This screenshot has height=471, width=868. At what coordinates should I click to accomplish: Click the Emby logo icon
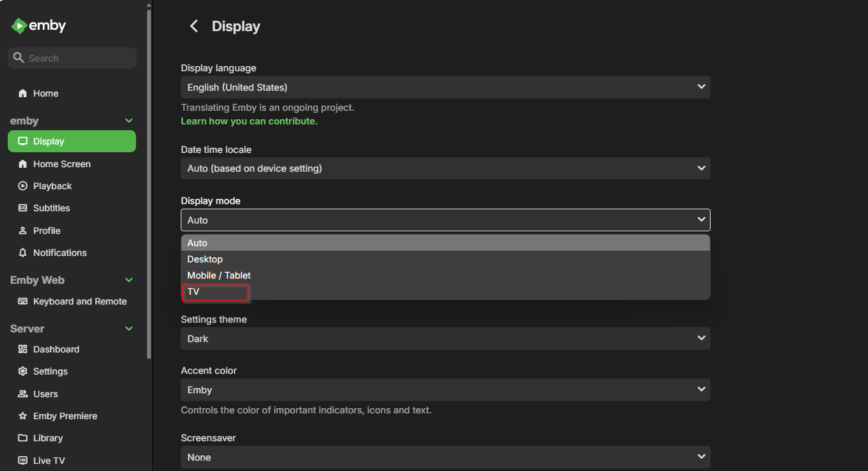(19, 26)
